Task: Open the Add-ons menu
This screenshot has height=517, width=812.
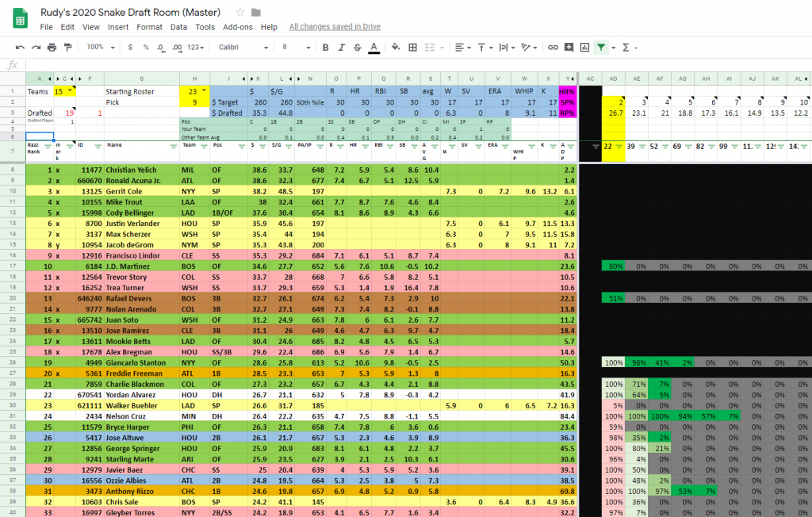Action: [238, 27]
